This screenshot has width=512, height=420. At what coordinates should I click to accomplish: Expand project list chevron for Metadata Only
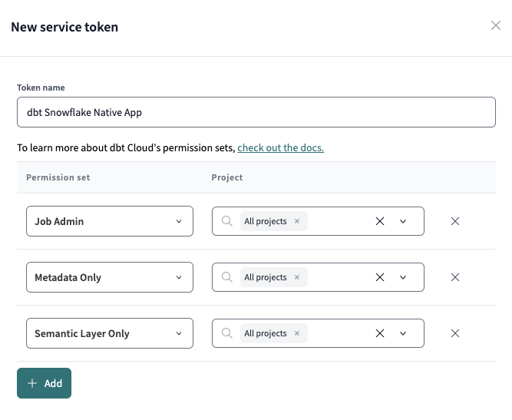pyautogui.click(x=403, y=277)
